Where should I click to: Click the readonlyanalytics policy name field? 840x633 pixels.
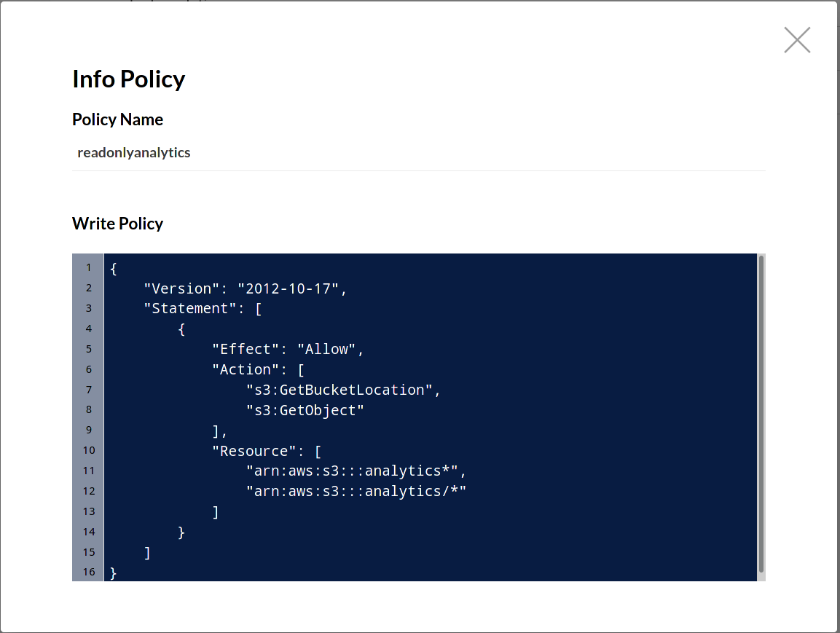click(134, 152)
